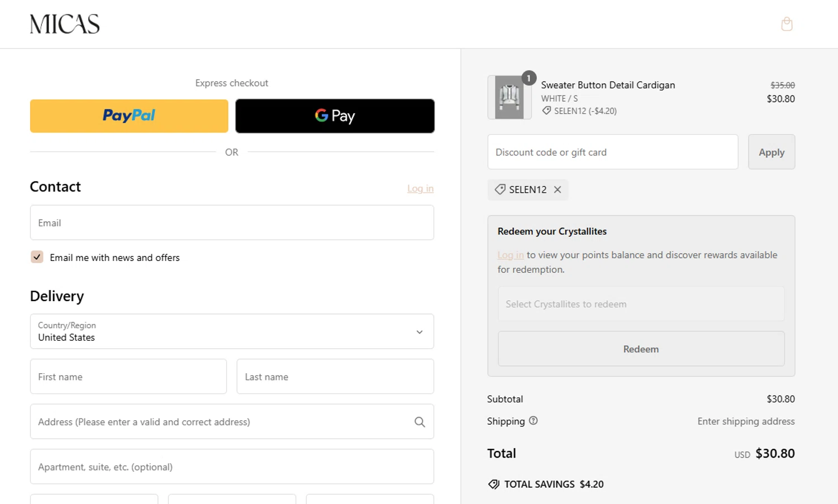Click the MICAS logo
Image resolution: width=838 pixels, height=504 pixels.
coord(65,24)
